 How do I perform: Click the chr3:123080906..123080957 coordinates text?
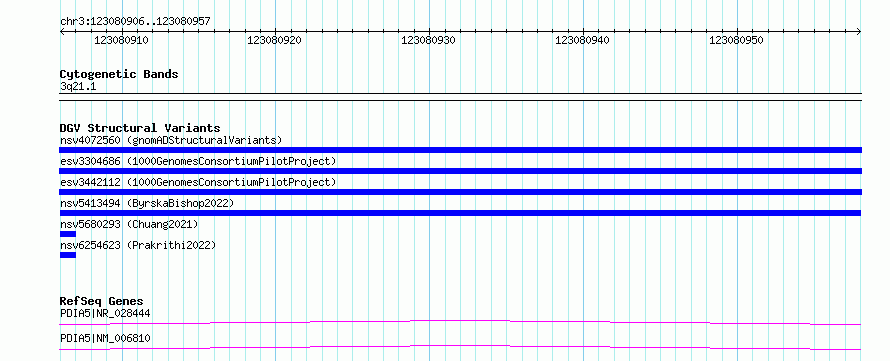pyautogui.click(x=135, y=21)
